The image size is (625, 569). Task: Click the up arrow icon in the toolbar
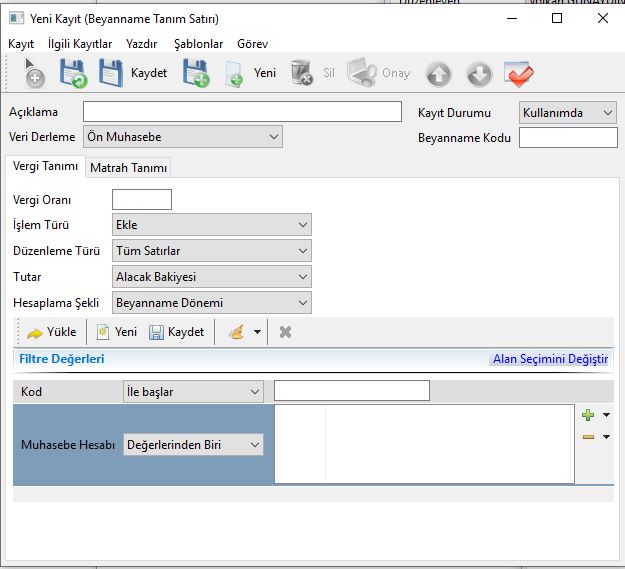coord(438,74)
